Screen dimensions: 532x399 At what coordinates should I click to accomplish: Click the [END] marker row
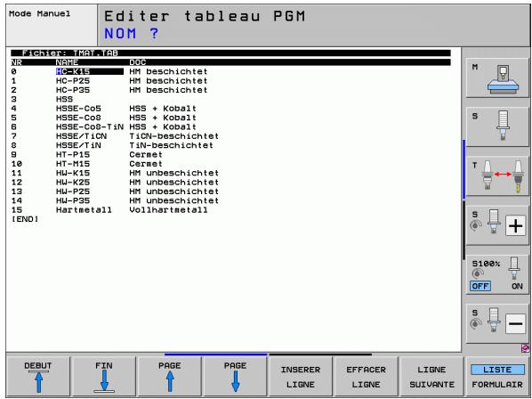(25, 219)
